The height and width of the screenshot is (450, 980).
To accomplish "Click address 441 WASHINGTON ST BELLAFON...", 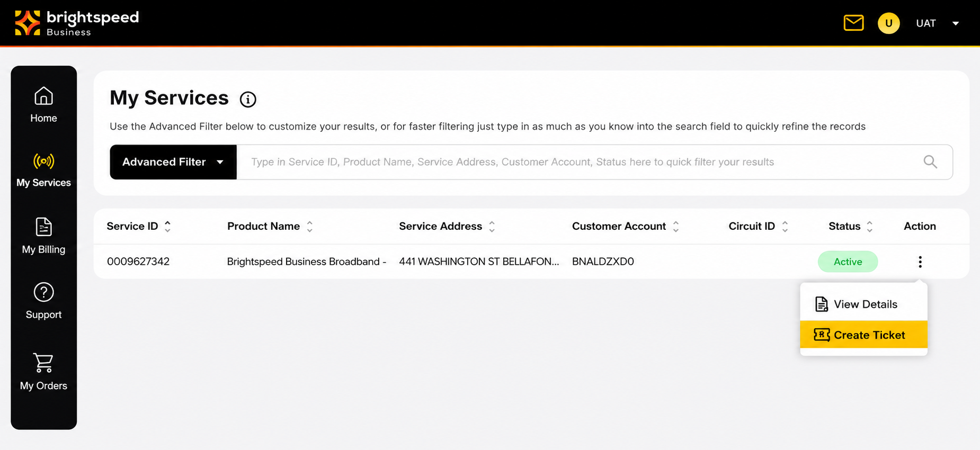I will [479, 262].
